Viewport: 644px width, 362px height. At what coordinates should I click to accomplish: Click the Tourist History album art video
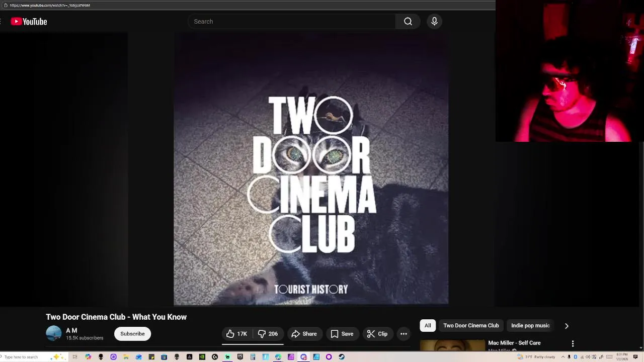(311, 169)
